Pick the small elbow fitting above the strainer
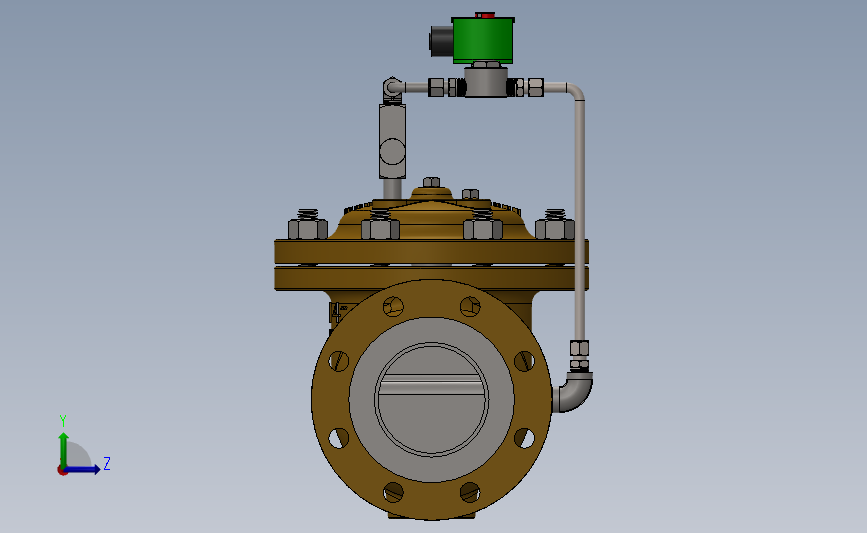Viewport: 867px width, 533px height. [x=393, y=90]
